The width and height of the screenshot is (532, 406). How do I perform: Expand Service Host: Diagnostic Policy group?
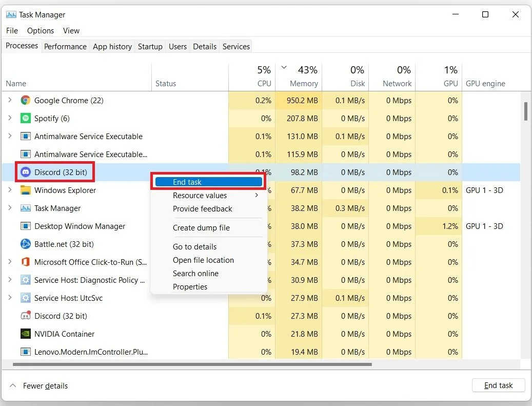pyautogui.click(x=10, y=280)
